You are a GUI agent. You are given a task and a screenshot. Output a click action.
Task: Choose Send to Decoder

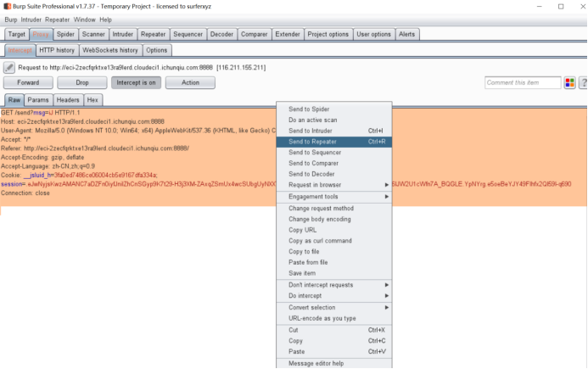334,175
